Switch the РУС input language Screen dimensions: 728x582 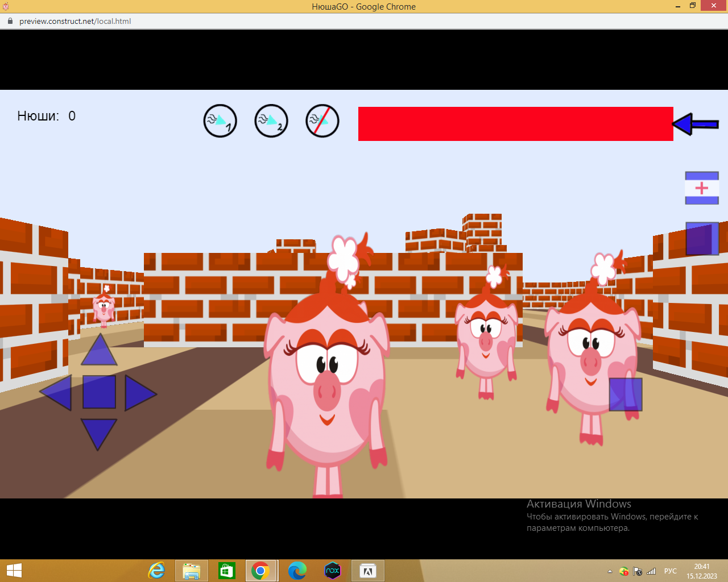click(671, 571)
